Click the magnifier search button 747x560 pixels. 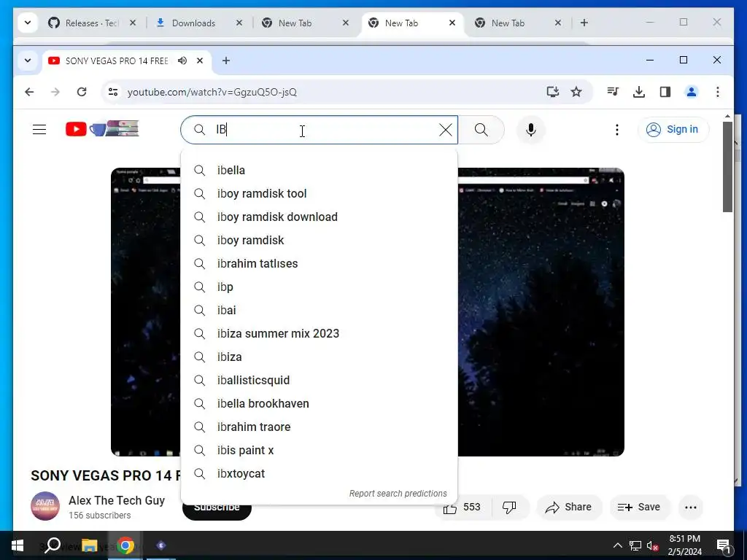pyautogui.click(x=481, y=130)
